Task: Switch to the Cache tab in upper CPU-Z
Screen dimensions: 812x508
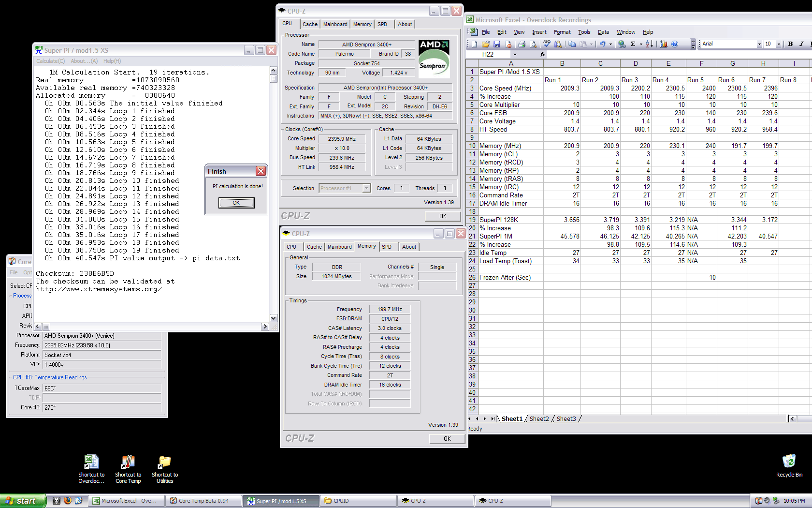Action: pos(310,24)
